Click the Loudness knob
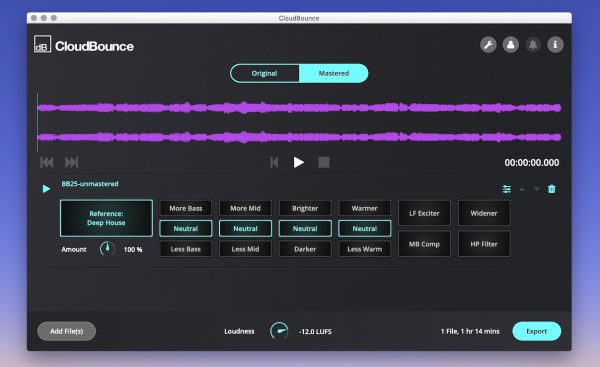This screenshot has width=600, height=367. [279, 331]
